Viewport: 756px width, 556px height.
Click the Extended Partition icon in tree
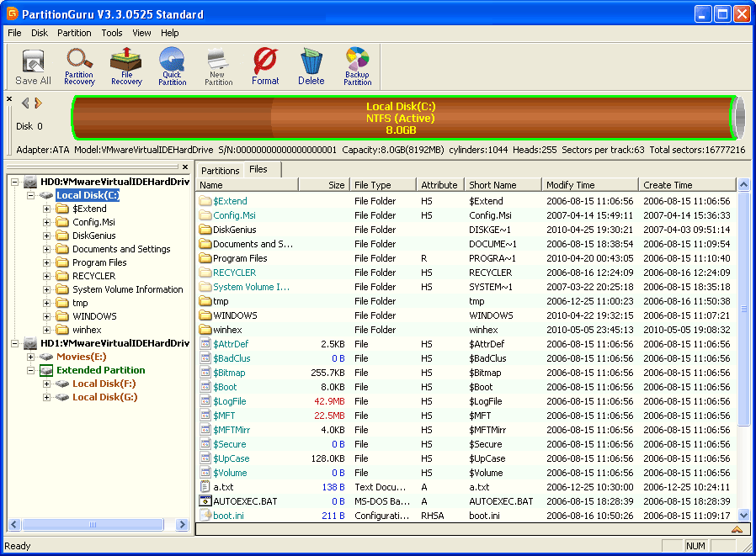[x=46, y=370]
